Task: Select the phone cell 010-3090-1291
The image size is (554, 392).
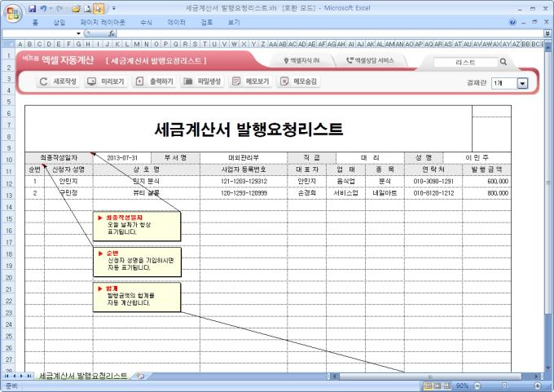Action: pos(433,182)
